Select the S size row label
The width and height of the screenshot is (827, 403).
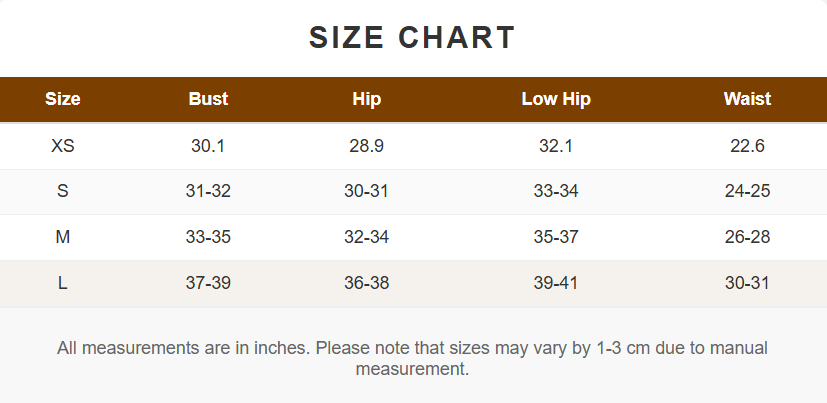63,191
